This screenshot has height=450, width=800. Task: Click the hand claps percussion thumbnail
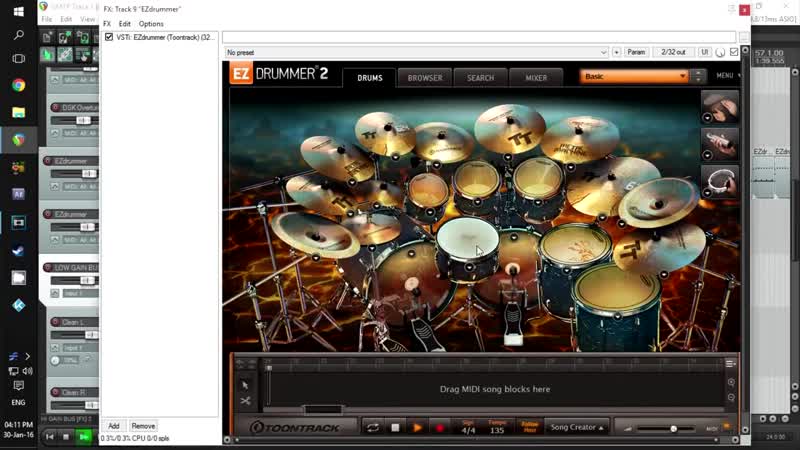click(720, 107)
